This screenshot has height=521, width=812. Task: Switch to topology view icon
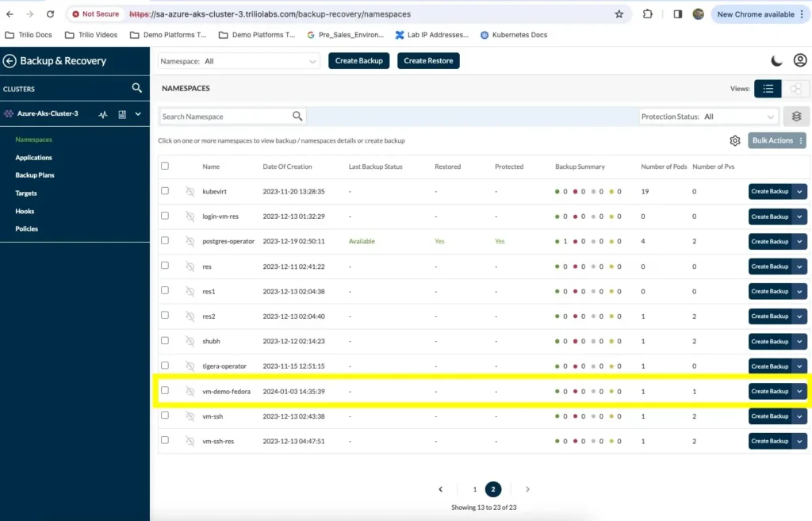tap(796, 89)
